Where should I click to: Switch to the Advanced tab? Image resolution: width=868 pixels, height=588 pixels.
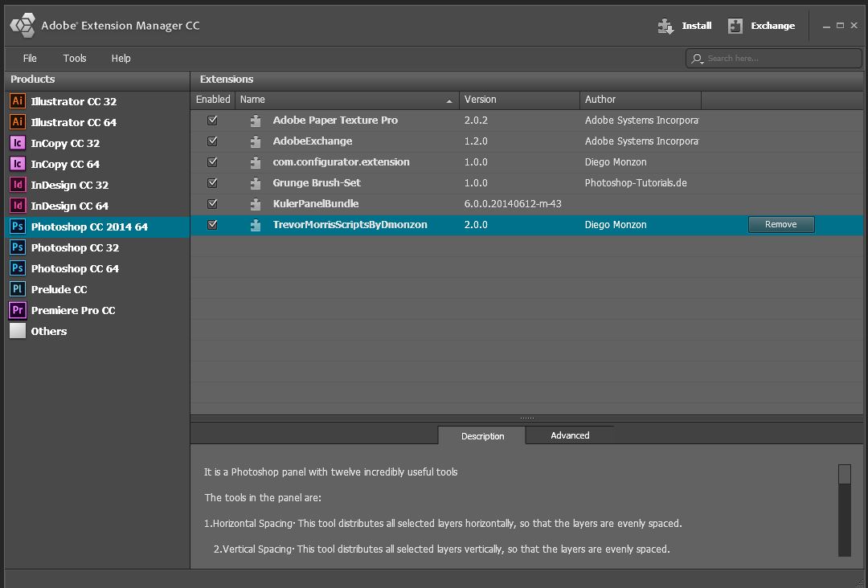click(x=569, y=435)
